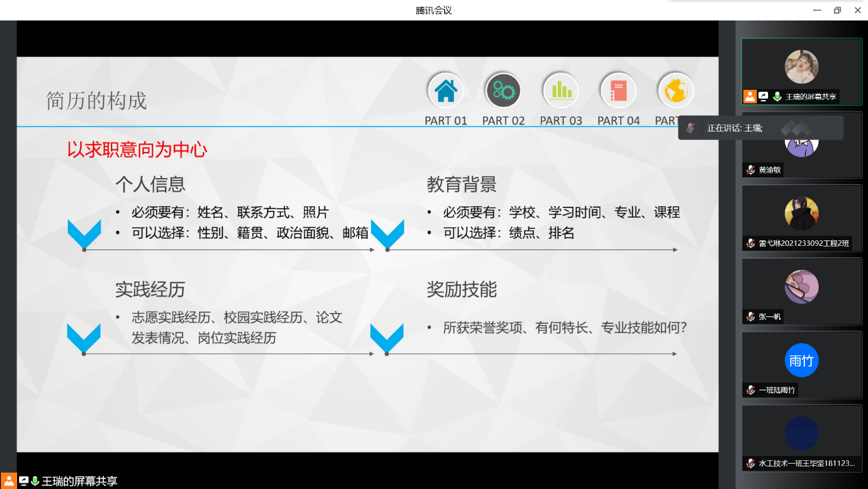This screenshot has height=489, width=868.
Task: Click the mic icon in 正在讲话 indicator
Action: coord(691,128)
